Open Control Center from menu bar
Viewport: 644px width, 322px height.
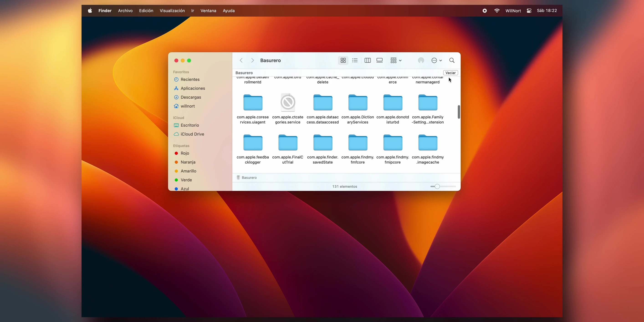[x=529, y=10]
